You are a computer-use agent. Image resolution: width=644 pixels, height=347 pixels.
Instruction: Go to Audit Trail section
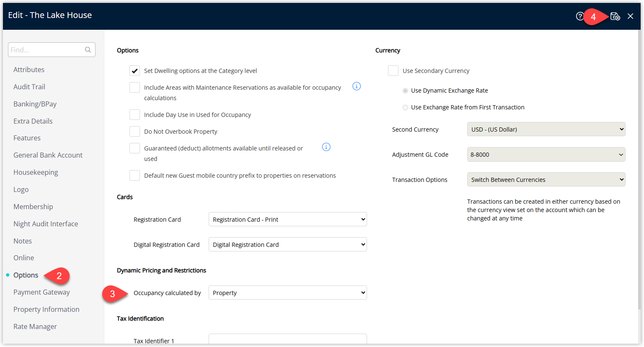[29, 87]
